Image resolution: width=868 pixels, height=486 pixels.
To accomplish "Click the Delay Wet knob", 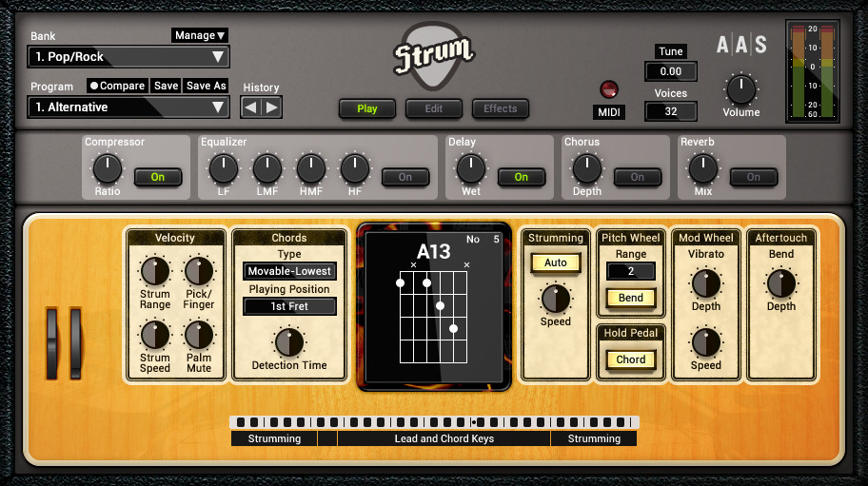I will coord(471,168).
